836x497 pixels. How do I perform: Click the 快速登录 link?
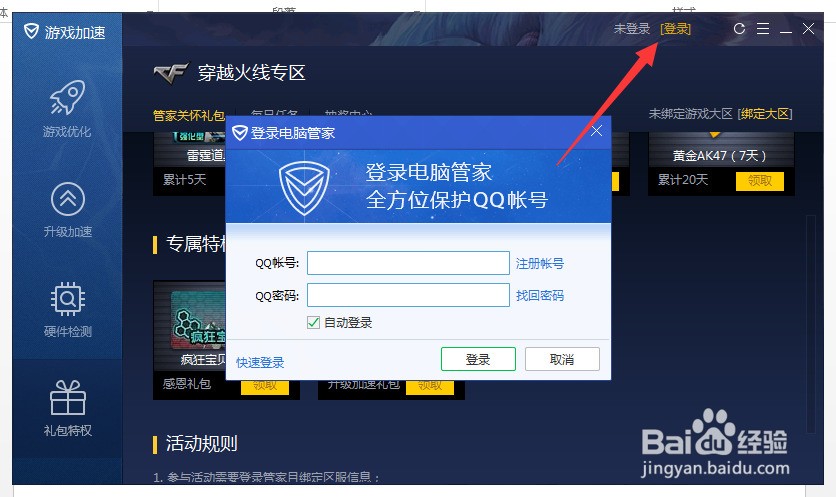pos(260,363)
